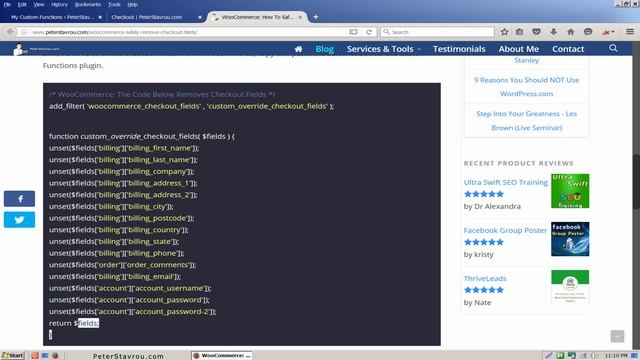Go to the site home icon in navigation
This screenshot has width=640, height=360.
pos(298,49)
